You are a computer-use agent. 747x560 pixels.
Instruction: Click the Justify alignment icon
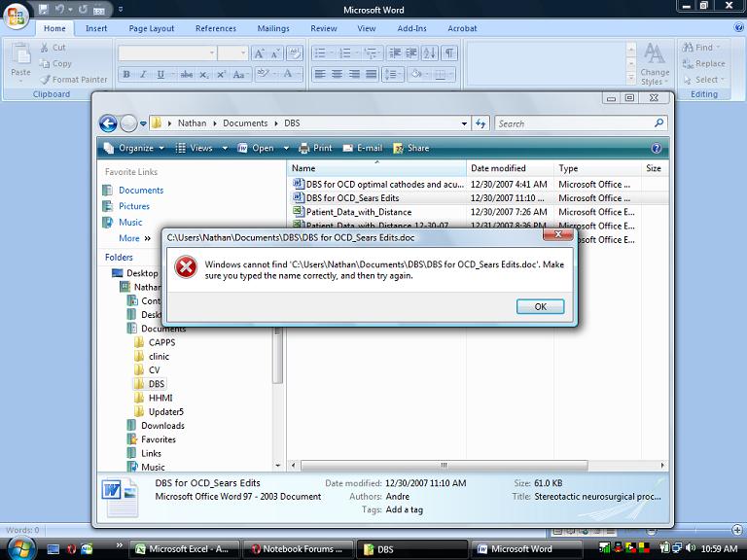372,74
